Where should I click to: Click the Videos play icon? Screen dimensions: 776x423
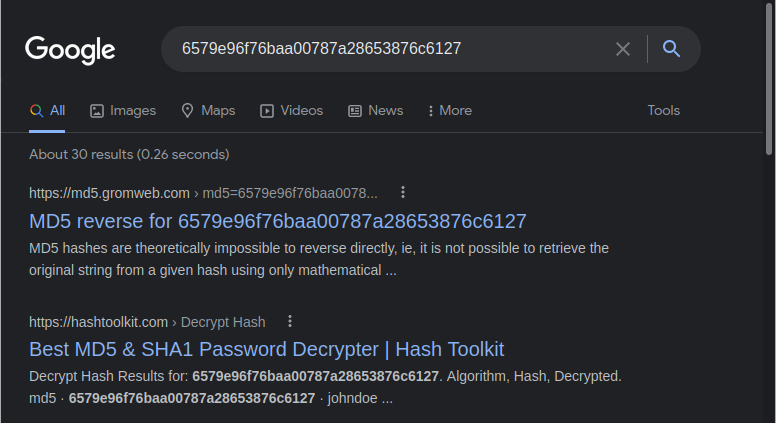point(267,111)
